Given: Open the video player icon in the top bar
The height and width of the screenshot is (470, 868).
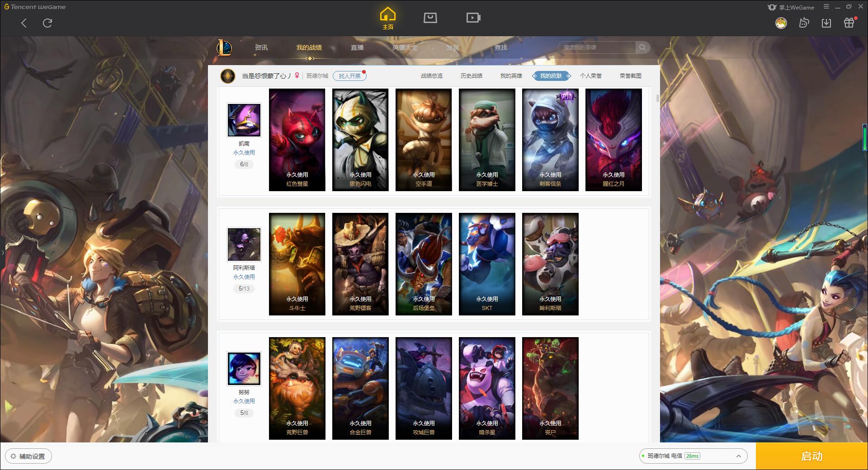Looking at the screenshot, I should pyautogui.click(x=473, y=18).
